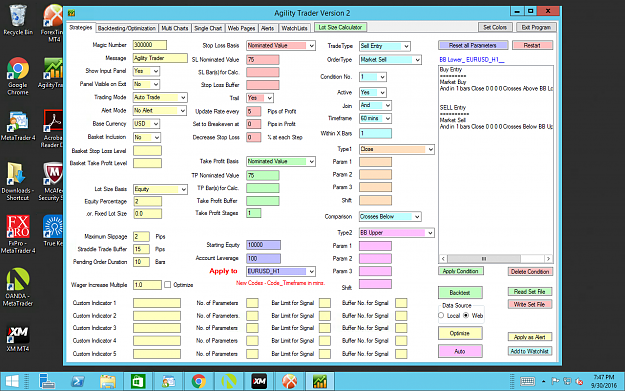Click the Magic Number input field
This screenshot has width=625, height=391.
coord(149,45)
